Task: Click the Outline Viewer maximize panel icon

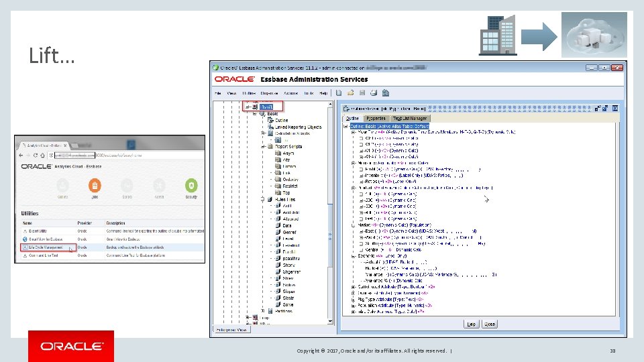Action: coord(605,109)
